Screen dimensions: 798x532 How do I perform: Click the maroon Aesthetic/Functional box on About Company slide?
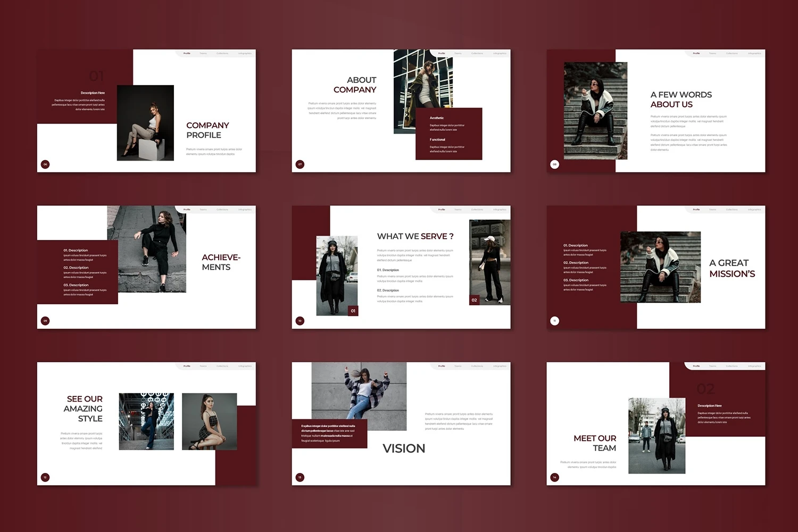(x=448, y=134)
